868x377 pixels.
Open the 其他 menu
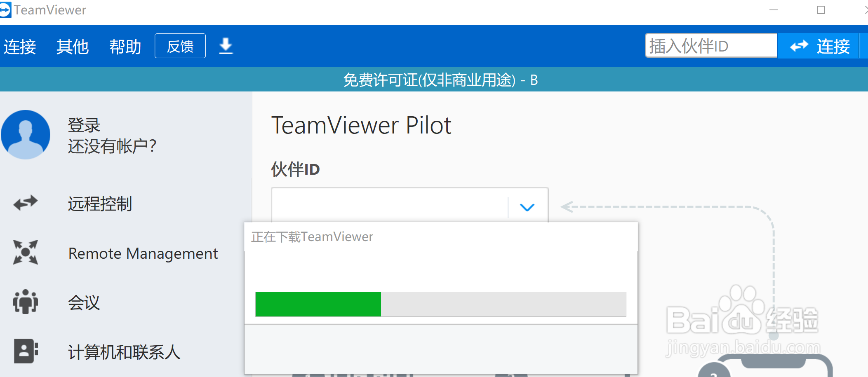73,47
